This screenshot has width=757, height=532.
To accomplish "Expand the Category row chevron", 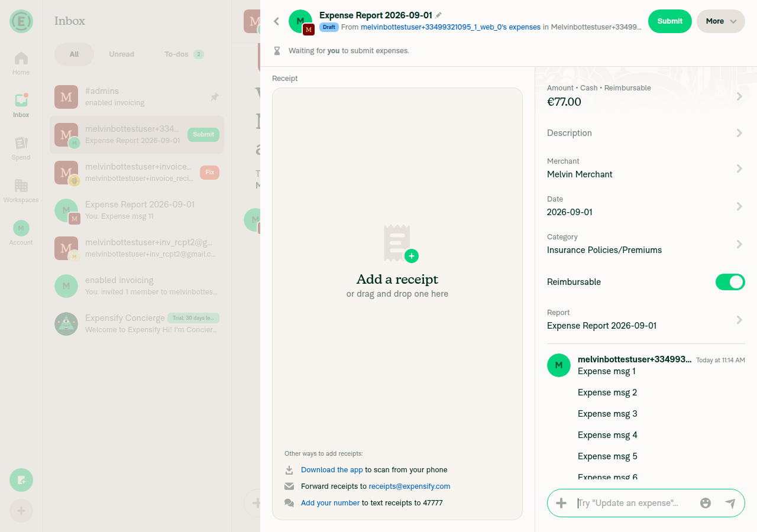I will coord(739,244).
